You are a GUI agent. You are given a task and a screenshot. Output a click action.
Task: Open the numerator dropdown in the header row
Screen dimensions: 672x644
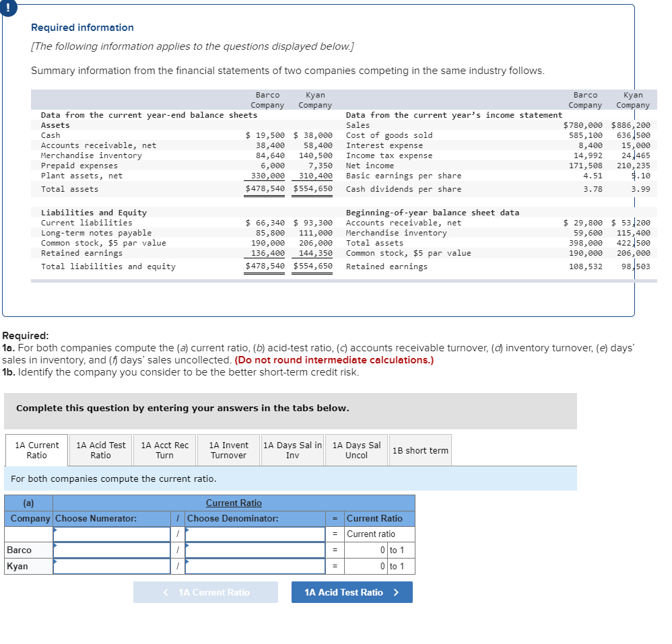[112, 534]
